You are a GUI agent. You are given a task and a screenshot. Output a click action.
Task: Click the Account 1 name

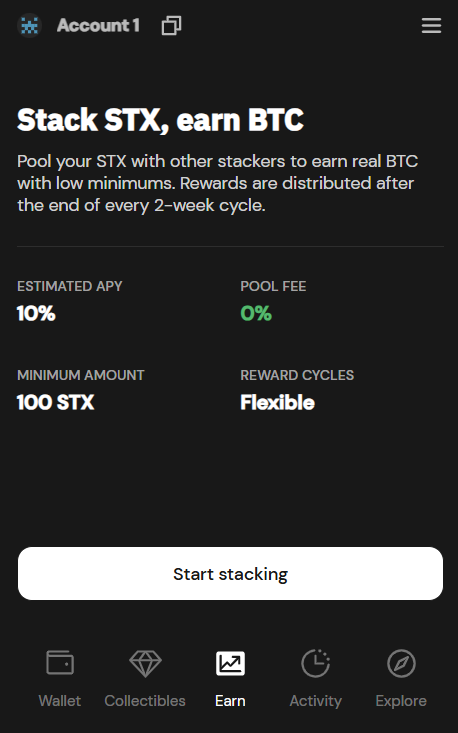pyautogui.click(x=98, y=26)
